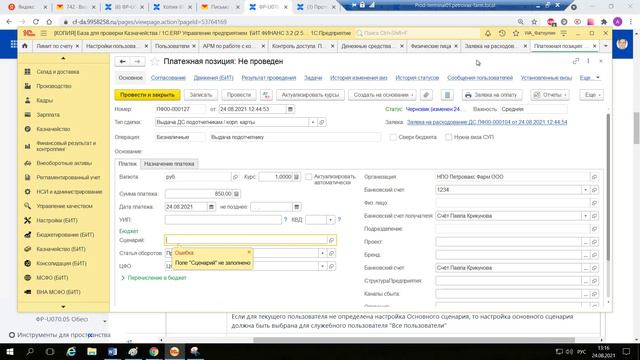Image resolution: width=640 pixels, height=360 pixels.
Task: Open linked Заявка на расходование ДС link
Action: (487, 122)
